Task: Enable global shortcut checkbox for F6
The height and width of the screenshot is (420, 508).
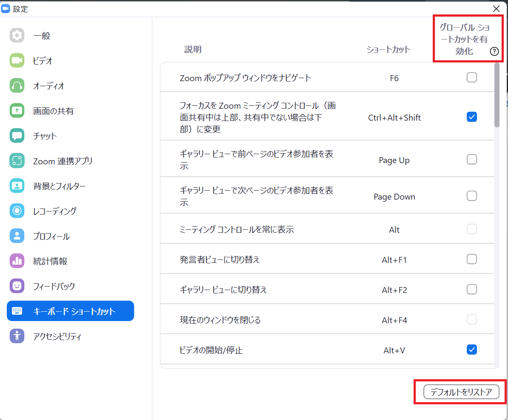Action: coord(471,78)
